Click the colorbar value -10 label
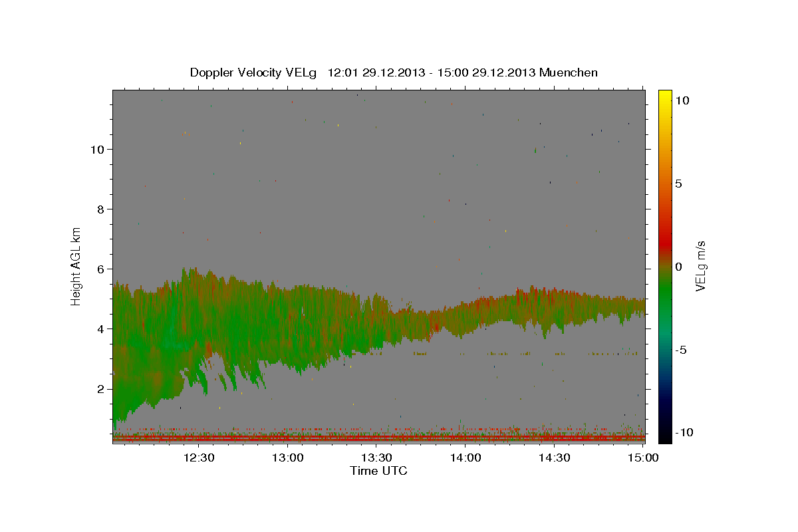This screenshot has height=532, width=798. [683, 433]
